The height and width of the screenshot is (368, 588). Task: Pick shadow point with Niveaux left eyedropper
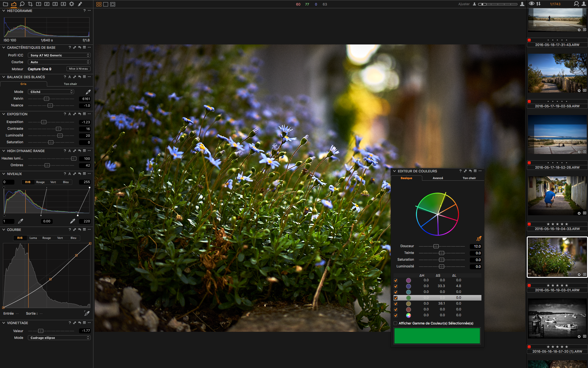tap(21, 221)
